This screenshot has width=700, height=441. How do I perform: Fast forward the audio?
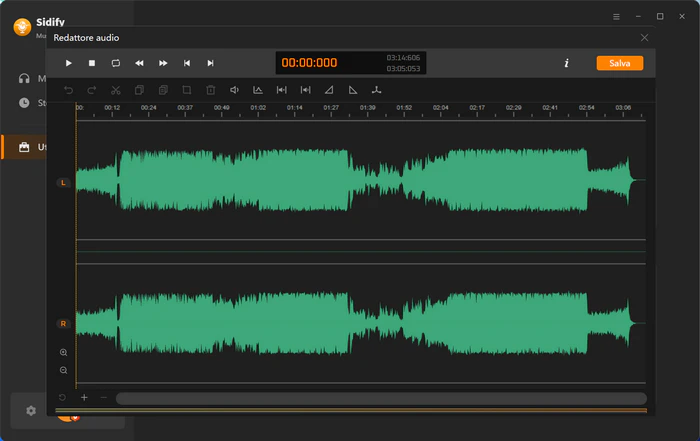163,63
